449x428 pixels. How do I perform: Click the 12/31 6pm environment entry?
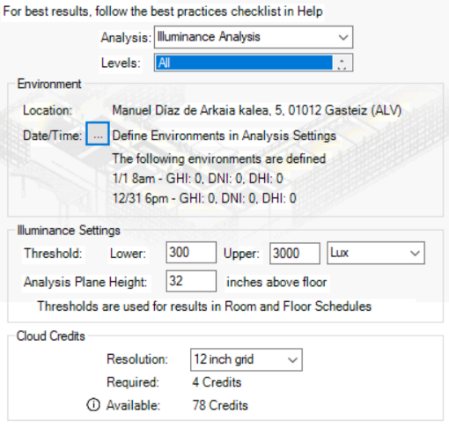tap(204, 199)
